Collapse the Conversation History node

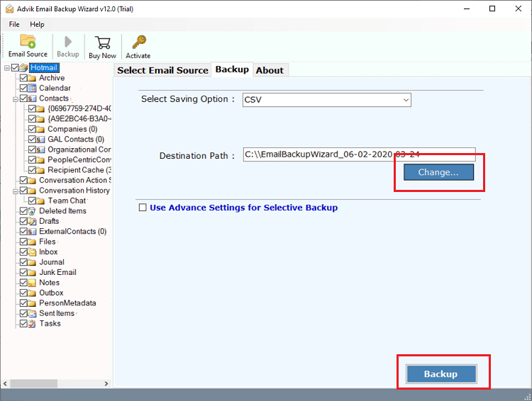[16, 191]
